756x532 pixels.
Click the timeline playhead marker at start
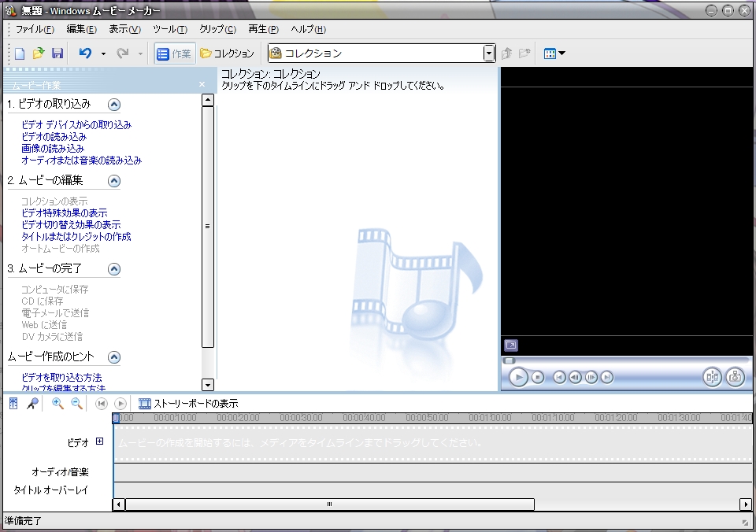116,418
